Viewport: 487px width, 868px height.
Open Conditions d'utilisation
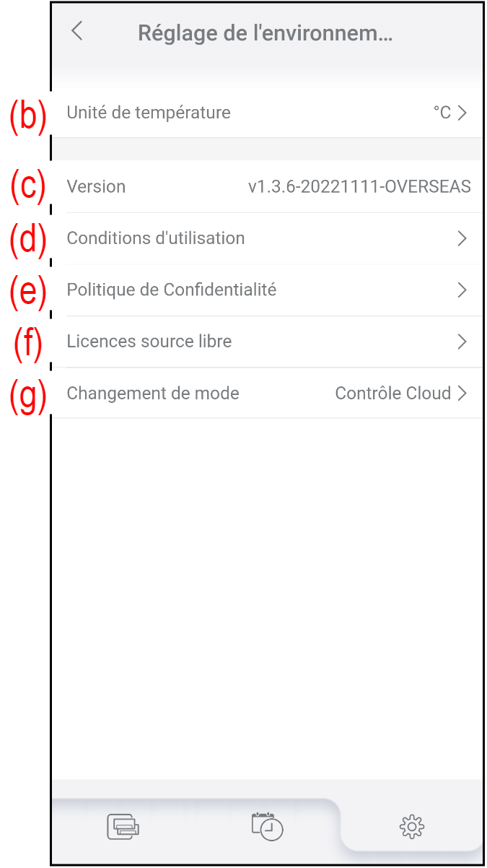click(x=156, y=238)
